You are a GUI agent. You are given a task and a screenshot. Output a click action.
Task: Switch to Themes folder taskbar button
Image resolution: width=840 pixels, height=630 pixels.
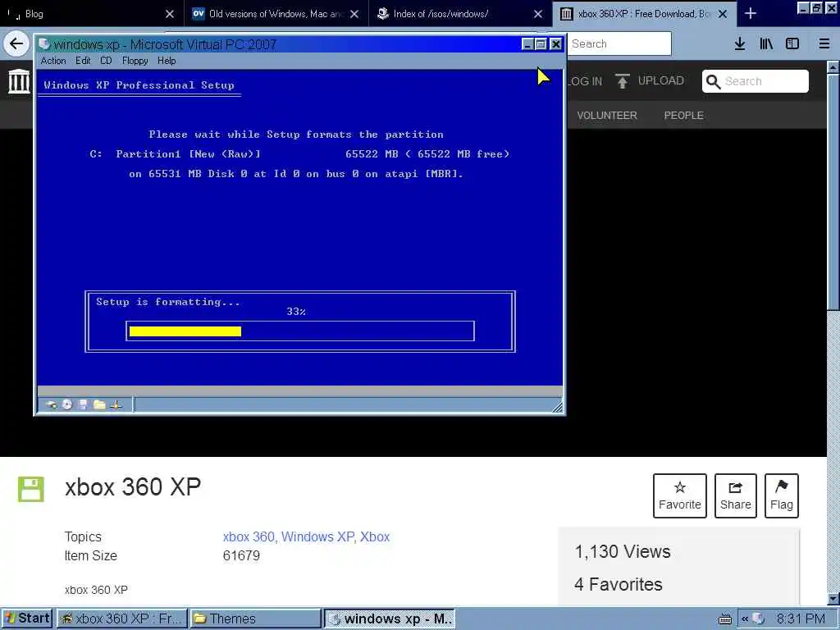(x=255, y=619)
